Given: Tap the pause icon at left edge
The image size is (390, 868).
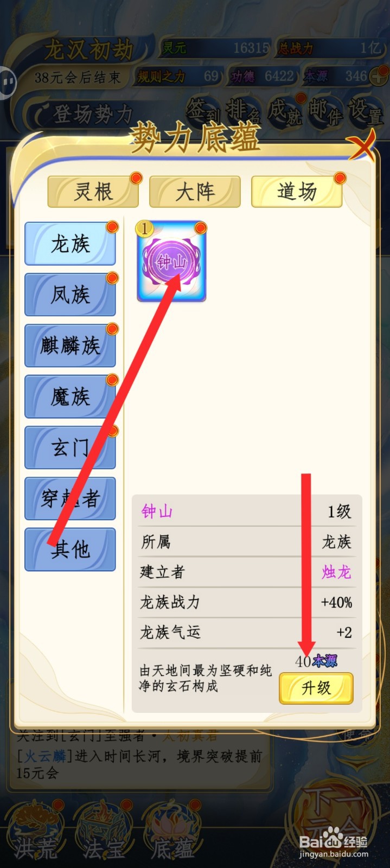Looking at the screenshot, I should click(8, 83).
